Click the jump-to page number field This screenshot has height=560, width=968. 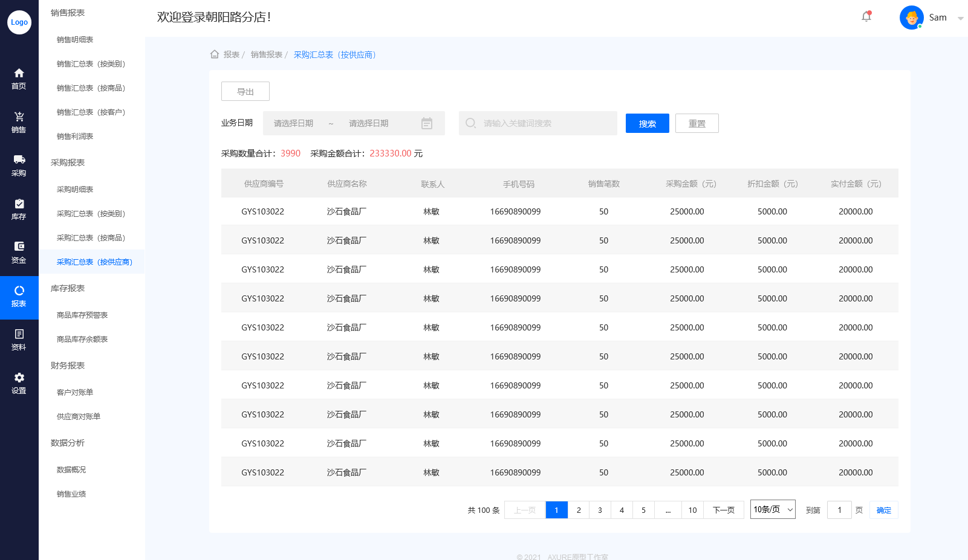tap(839, 510)
